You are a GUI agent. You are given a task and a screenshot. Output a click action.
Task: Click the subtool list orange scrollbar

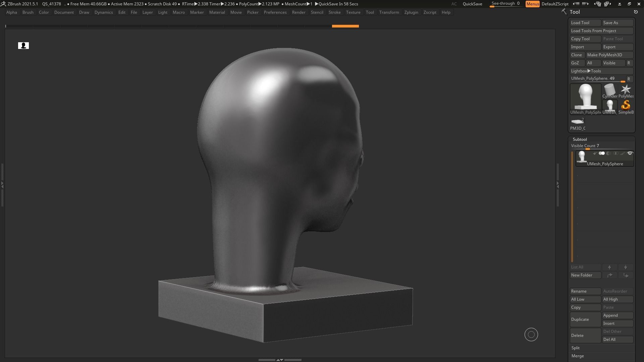point(572,207)
